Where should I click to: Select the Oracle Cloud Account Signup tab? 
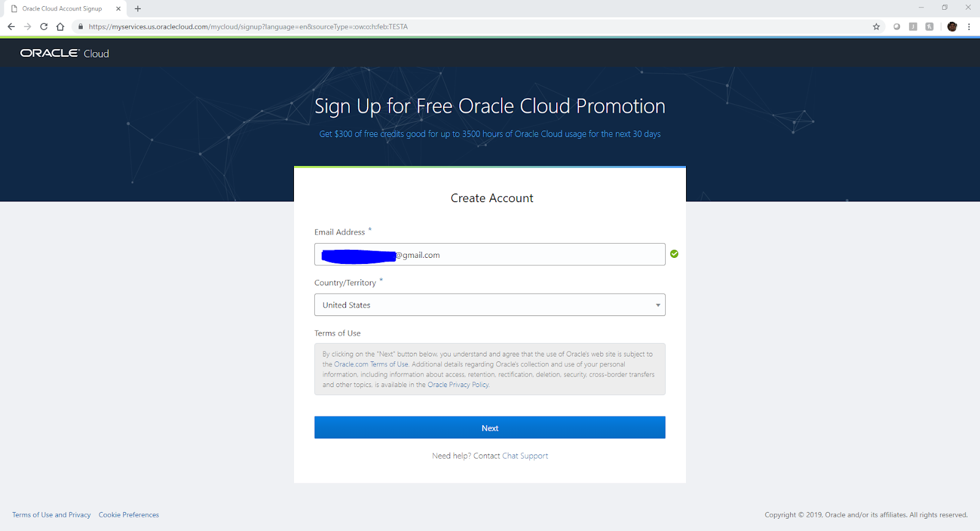pos(62,9)
